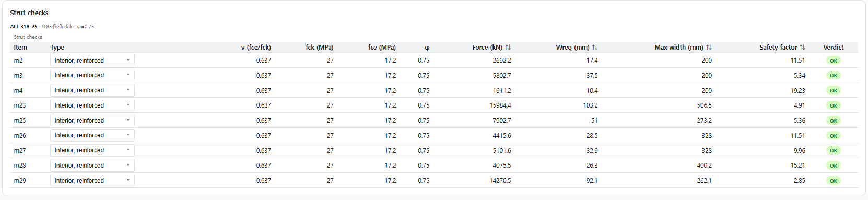Select the fce (MPa) column header

click(382, 48)
